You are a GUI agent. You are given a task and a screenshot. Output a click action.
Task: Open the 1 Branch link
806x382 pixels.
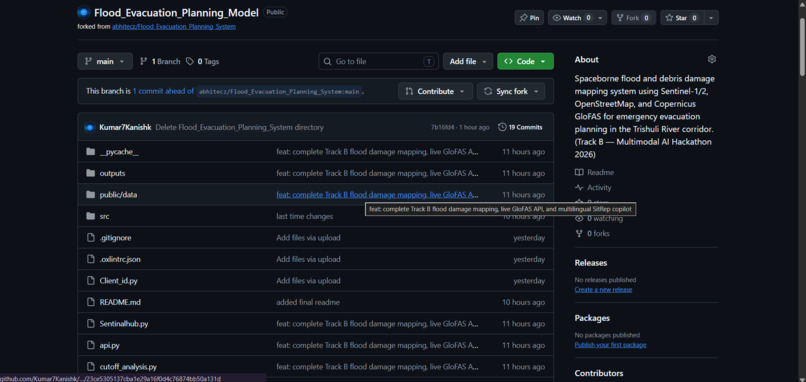point(160,62)
